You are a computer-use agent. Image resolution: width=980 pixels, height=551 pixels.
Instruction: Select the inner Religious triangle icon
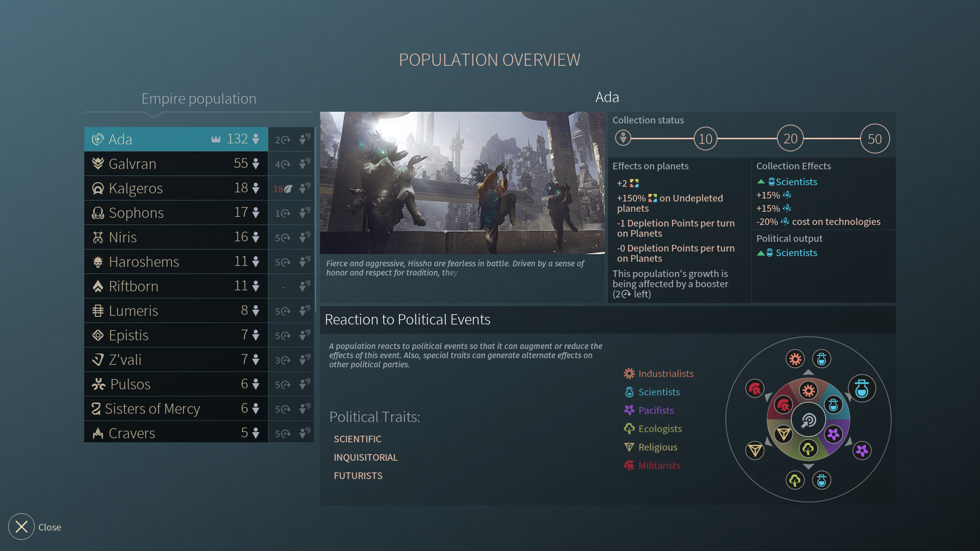[x=783, y=435]
